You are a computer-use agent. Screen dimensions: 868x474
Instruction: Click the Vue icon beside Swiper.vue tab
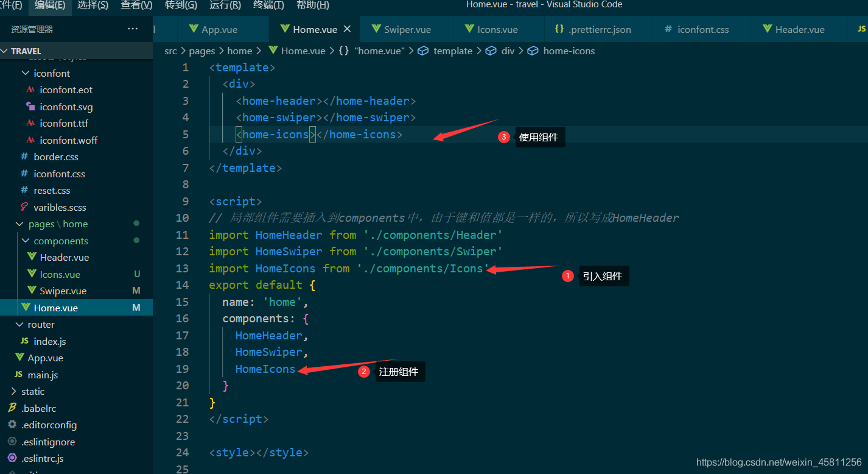point(377,29)
